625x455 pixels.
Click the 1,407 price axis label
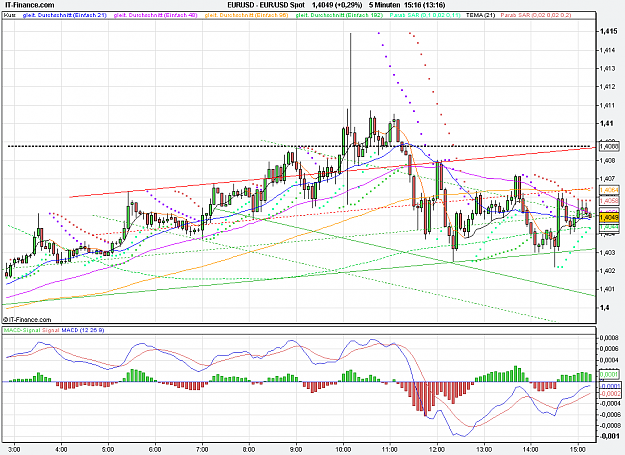pos(608,179)
